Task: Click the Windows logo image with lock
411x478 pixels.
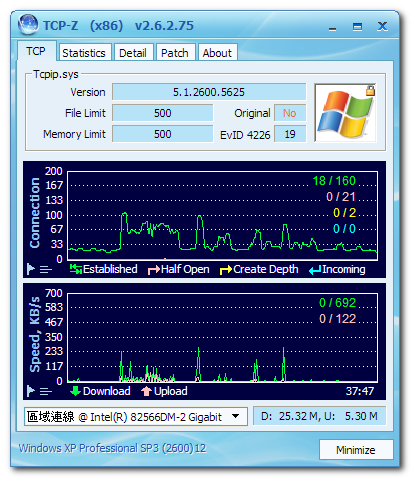Action: coord(345,113)
